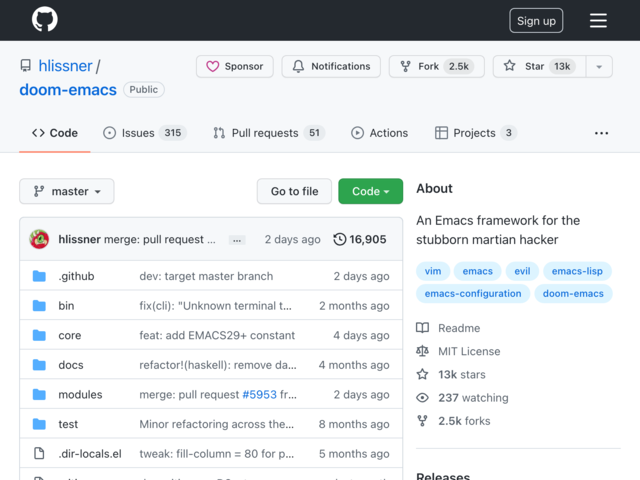The height and width of the screenshot is (480, 640).
Task: Open commit 'Minor refactoring across the...'
Action: pyautogui.click(x=217, y=424)
